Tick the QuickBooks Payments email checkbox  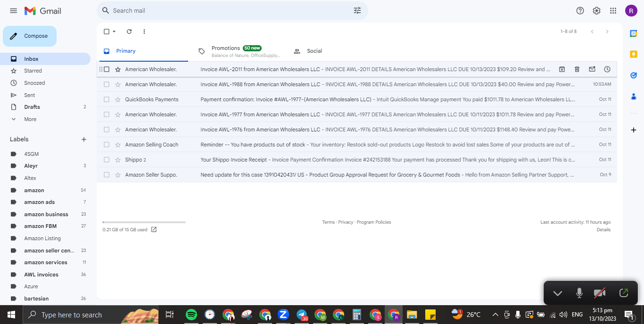point(107,99)
